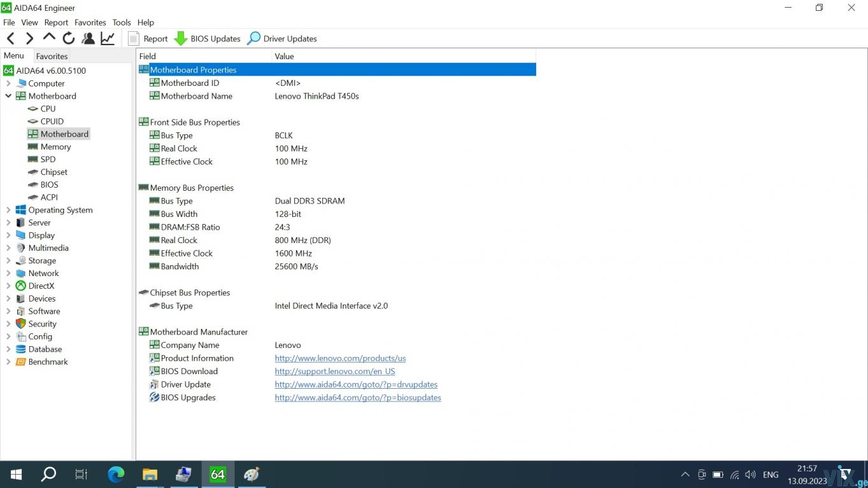Viewport: 868px width, 488px height.
Task: Open the support.lenovo.com BIOS download link
Action: tap(335, 372)
